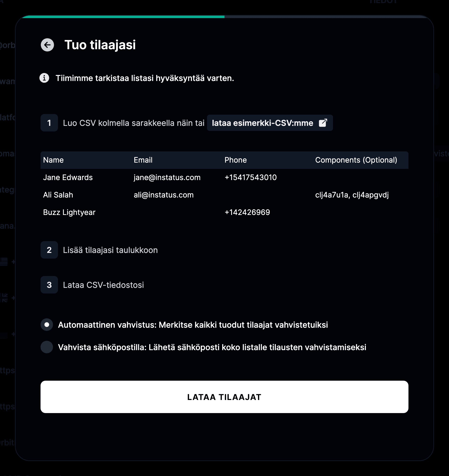This screenshot has height=476, width=449.
Task: Click the LATAA TILAAJAT button
Action: (x=224, y=397)
